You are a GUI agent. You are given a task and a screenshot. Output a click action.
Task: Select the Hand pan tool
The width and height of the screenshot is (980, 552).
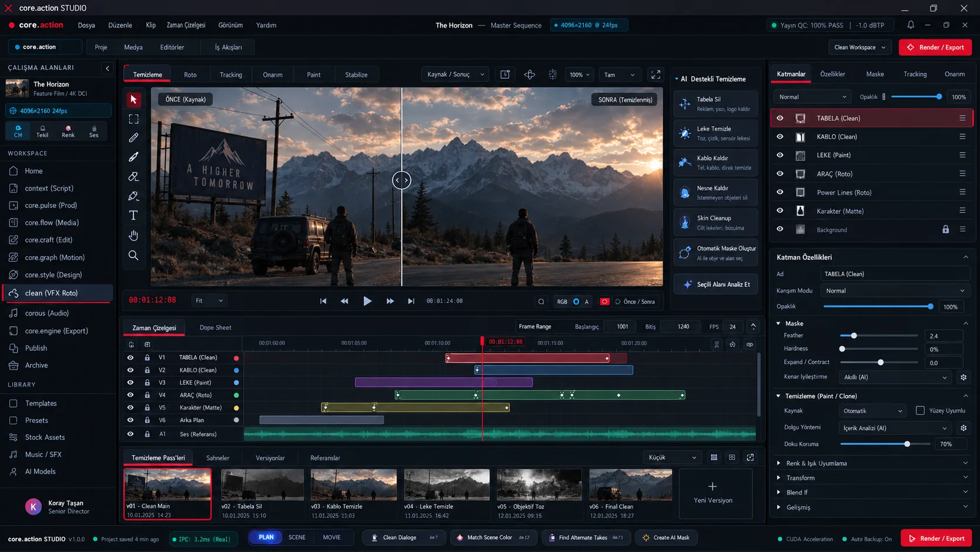coord(134,236)
